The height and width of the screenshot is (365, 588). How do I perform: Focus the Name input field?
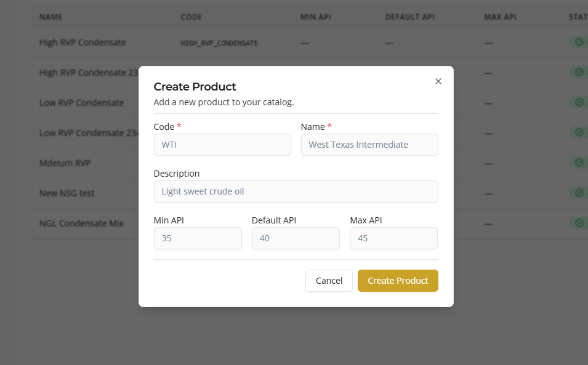(369, 145)
